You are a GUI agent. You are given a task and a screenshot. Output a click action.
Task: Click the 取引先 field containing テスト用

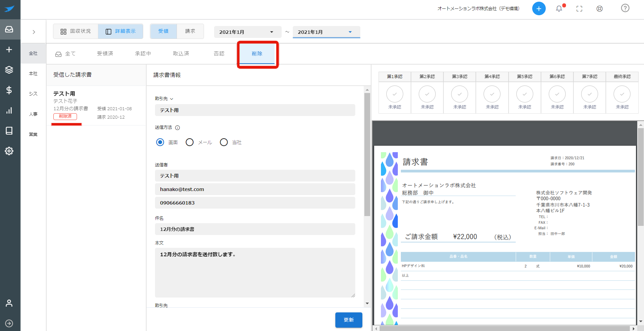pos(255,110)
